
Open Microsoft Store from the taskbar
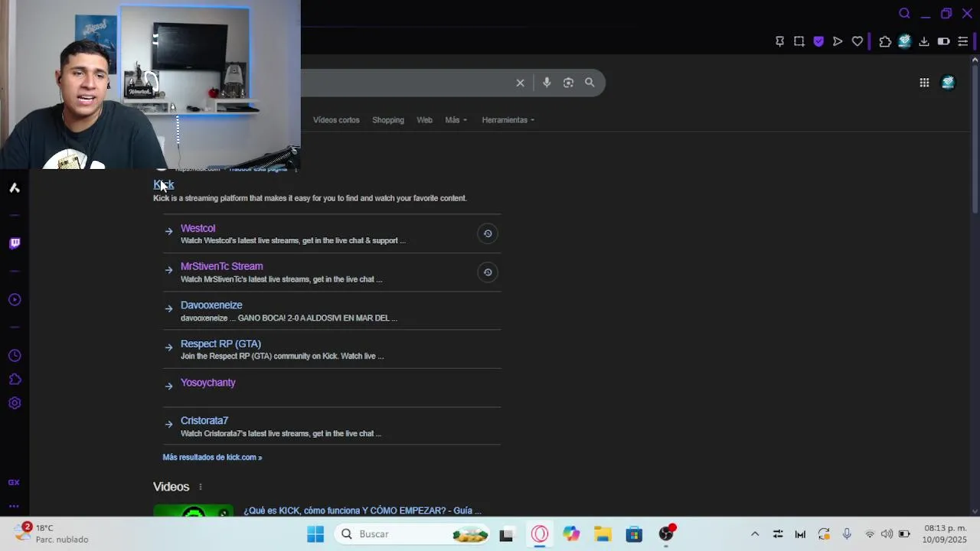click(x=634, y=534)
